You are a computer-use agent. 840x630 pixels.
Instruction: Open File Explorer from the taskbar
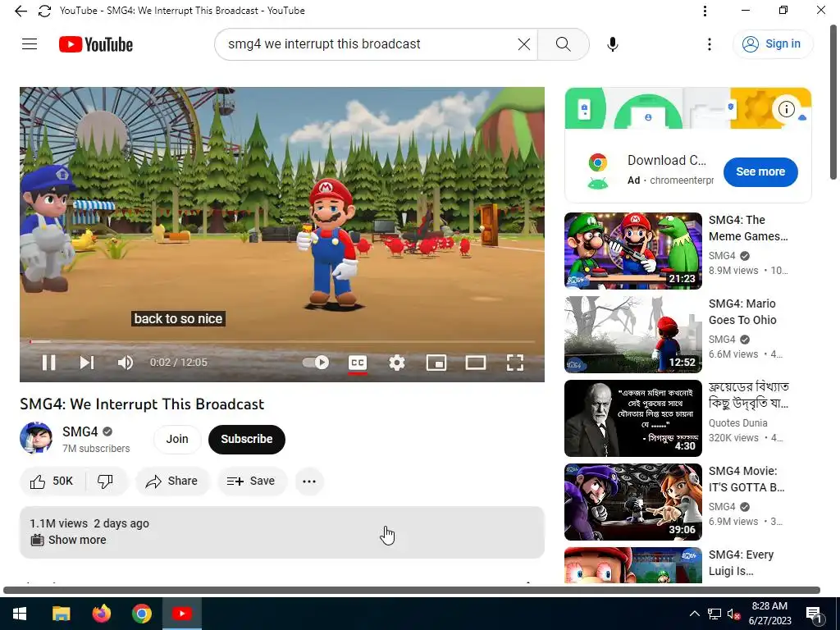(x=61, y=614)
